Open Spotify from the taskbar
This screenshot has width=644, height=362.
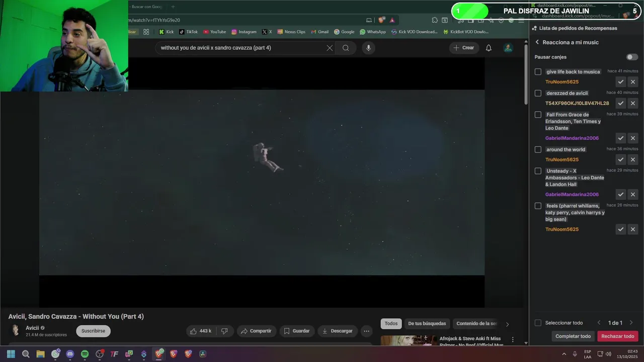(85, 354)
